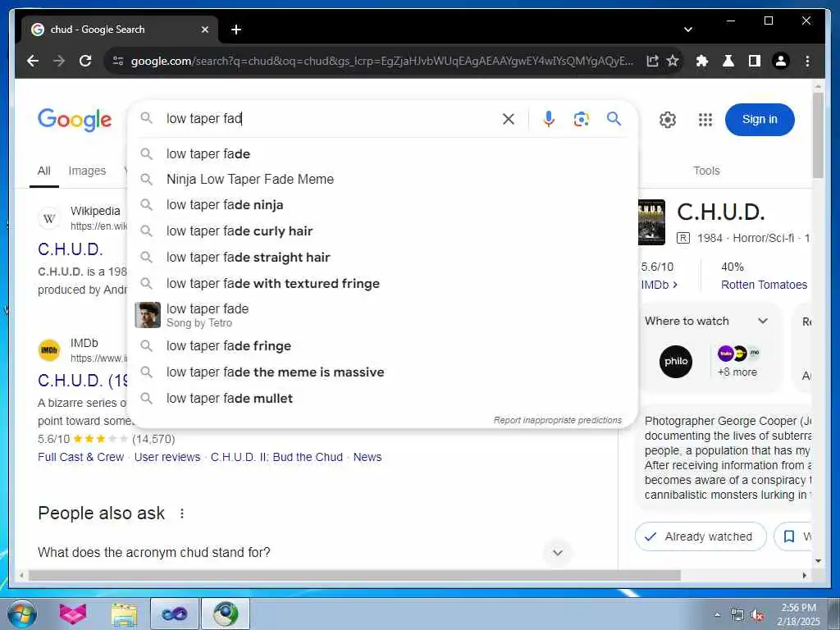This screenshot has width=840, height=630.
Task: Bookmark this tab with star icon
Action: [x=673, y=61]
